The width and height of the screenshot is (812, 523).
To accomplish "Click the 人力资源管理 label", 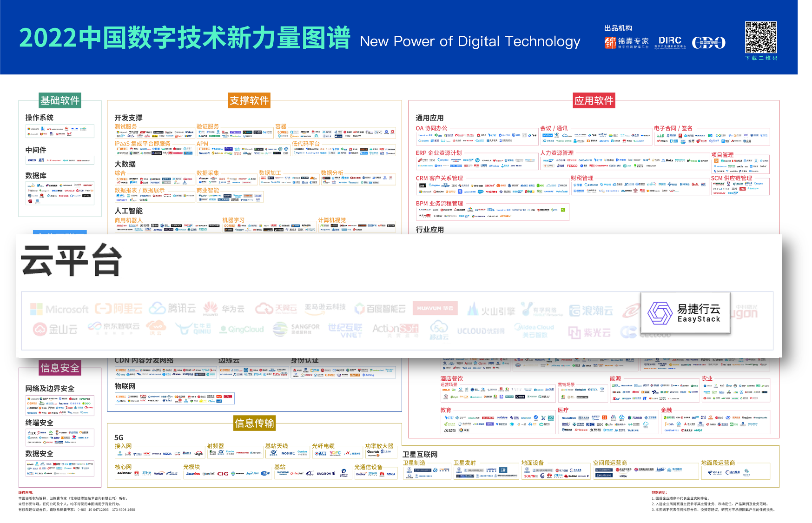I will [557, 152].
